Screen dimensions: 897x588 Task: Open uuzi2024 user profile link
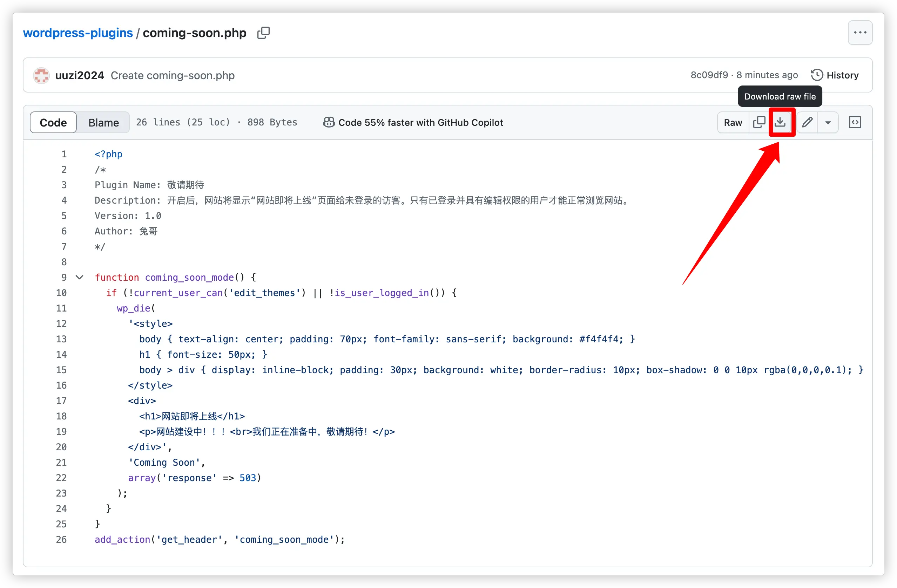point(80,75)
